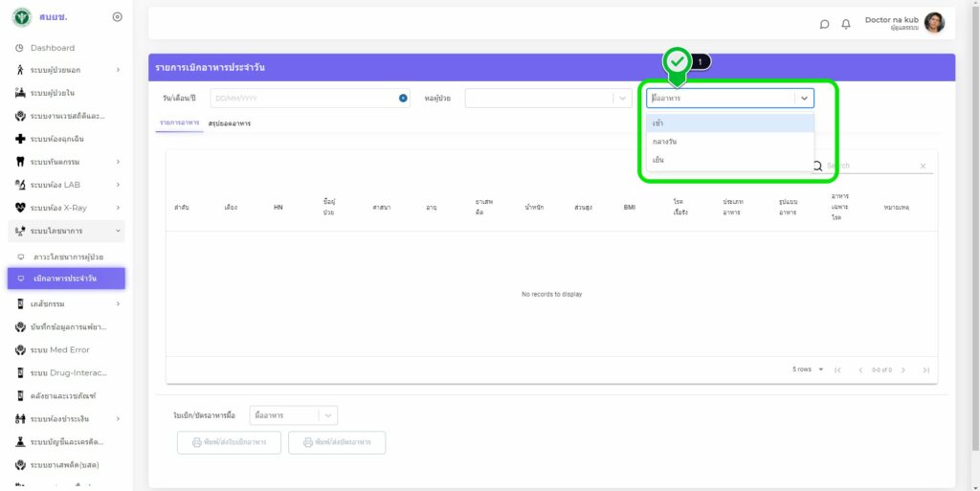This screenshot has width=980, height=491.
Task: Switch to the สรุปยอดอาหาร tab
Action: (x=230, y=123)
